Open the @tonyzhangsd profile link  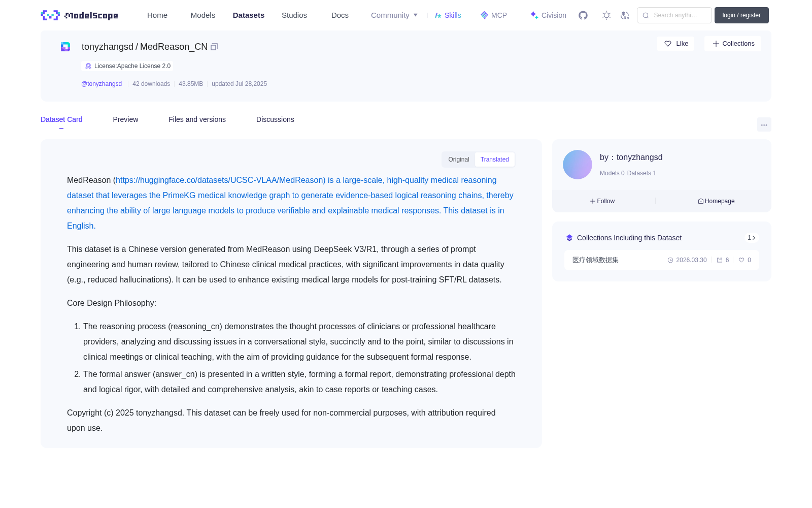(x=101, y=84)
